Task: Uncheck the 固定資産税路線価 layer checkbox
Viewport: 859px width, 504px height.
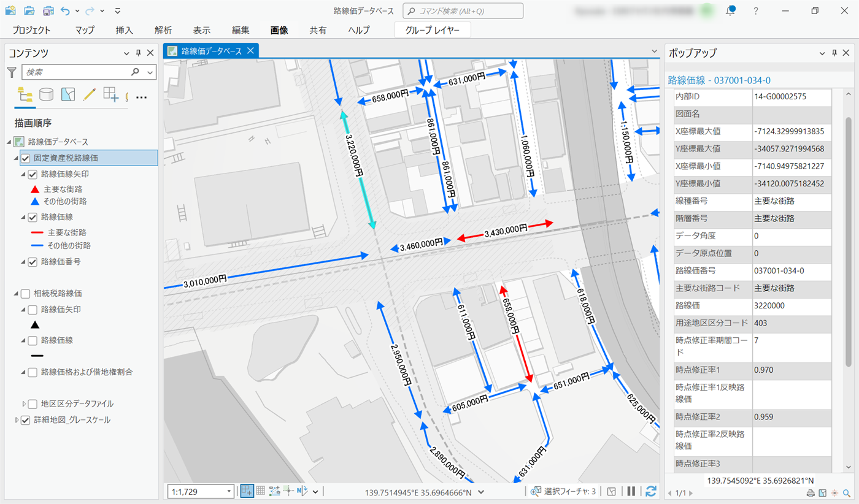Action: click(26, 158)
